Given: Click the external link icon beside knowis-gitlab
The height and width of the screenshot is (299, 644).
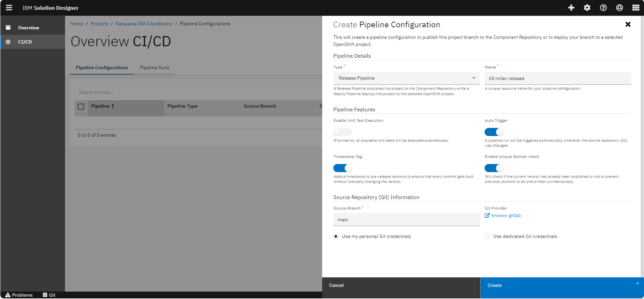Looking at the screenshot, I should (x=487, y=215).
